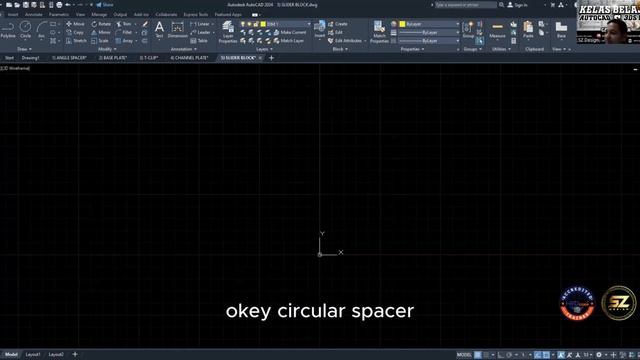Screen dimensions: 640x360
Task: Activate the Fillet command
Action: pos(124,32)
